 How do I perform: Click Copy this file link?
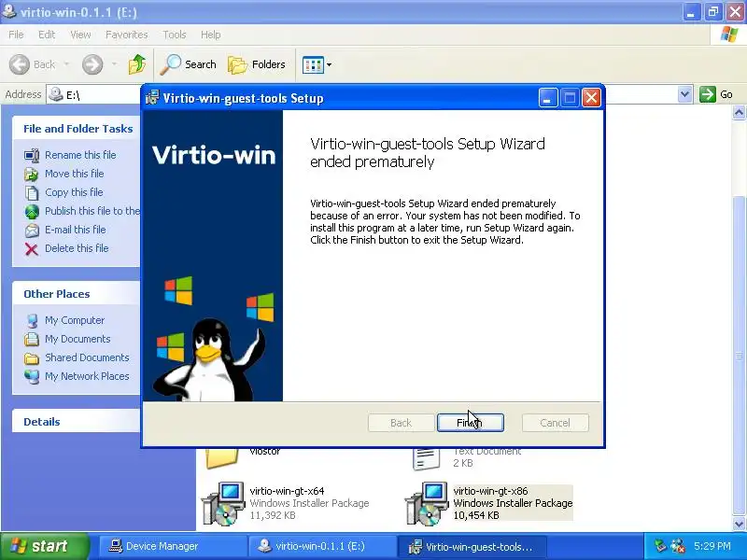74,192
